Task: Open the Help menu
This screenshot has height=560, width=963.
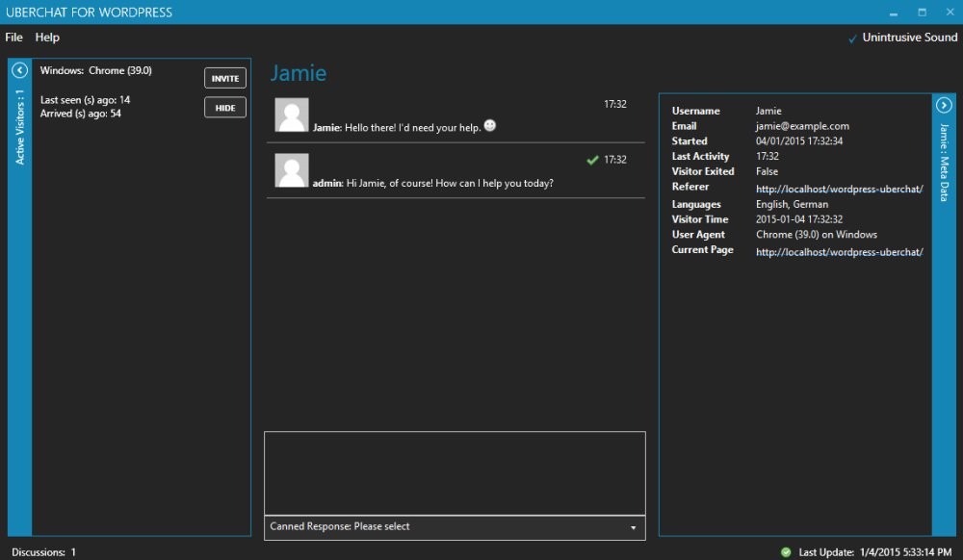Action: pyautogui.click(x=47, y=38)
